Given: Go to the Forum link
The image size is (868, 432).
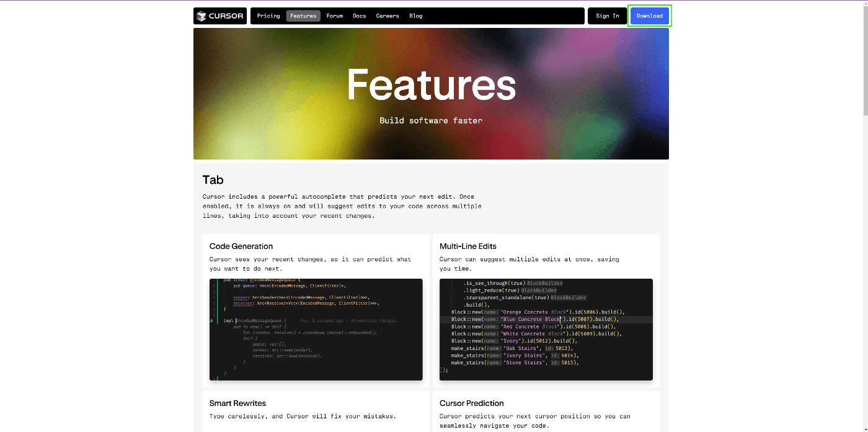Looking at the screenshot, I should [x=335, y=16].
